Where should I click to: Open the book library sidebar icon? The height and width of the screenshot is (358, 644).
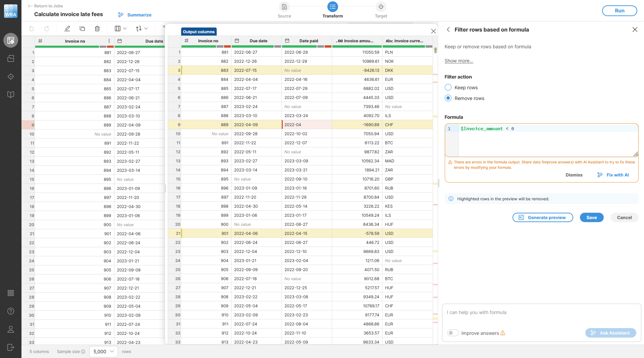(x=11, y=95)
